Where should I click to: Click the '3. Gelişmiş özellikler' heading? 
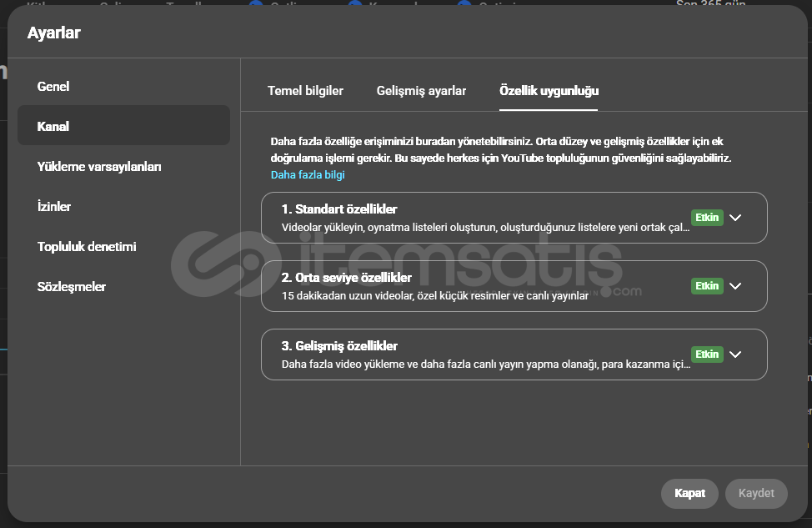click(339, 346)
